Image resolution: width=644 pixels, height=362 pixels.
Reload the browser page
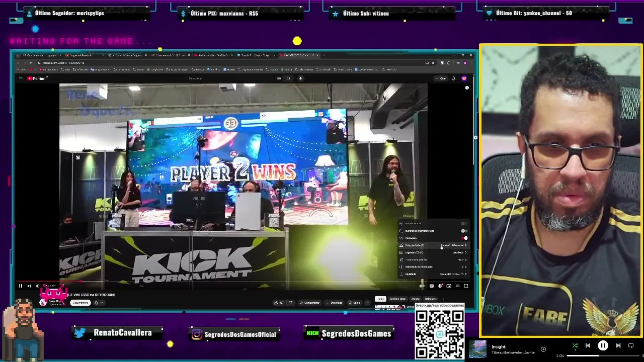(31, 63)
